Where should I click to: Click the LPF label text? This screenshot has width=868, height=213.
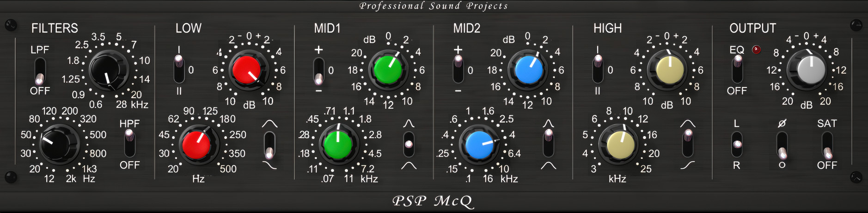pos(40,50)
